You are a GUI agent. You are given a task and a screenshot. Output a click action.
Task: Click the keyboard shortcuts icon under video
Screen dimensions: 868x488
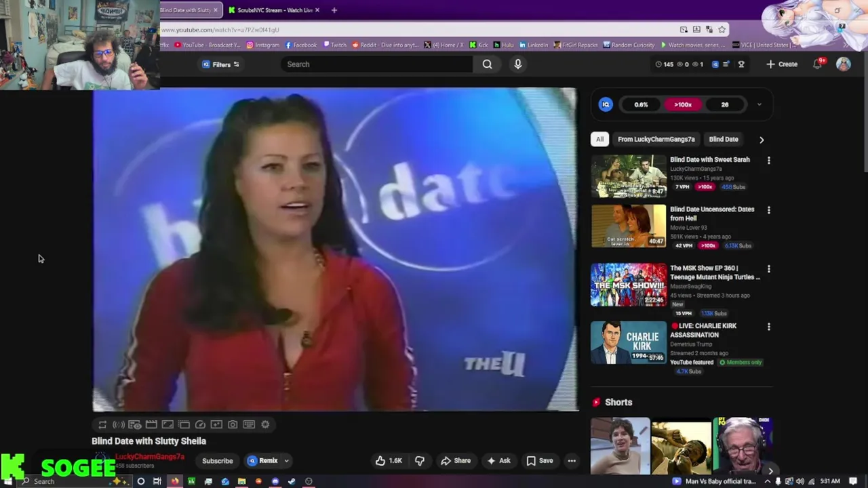pyautogui.click(x=249, y=424)
